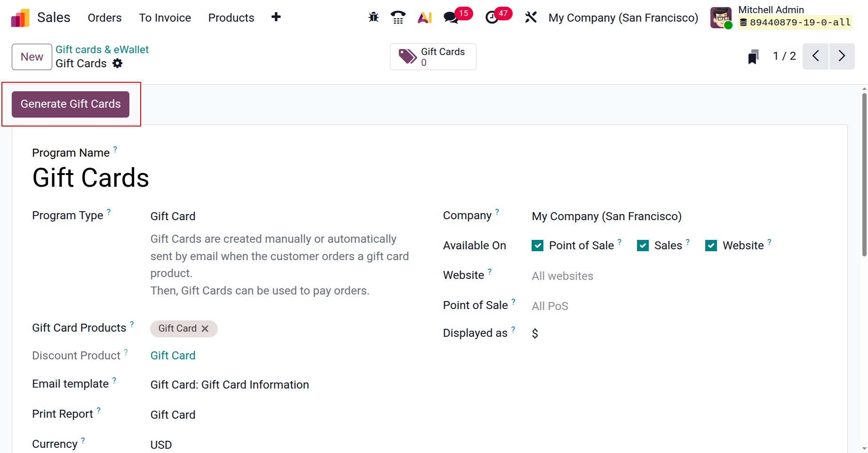Open the activities clock icon
The image size is (868, 453).
492,17
